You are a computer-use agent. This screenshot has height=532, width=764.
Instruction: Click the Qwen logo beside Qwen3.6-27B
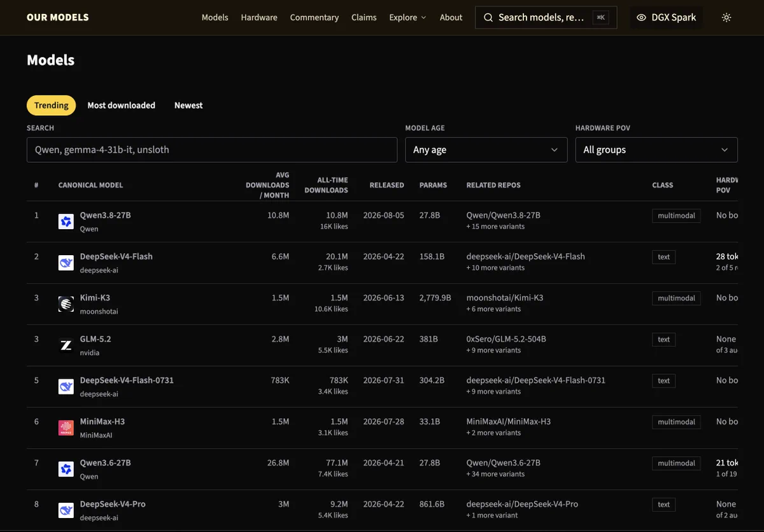pyautogui.click(x=66, y=469)
